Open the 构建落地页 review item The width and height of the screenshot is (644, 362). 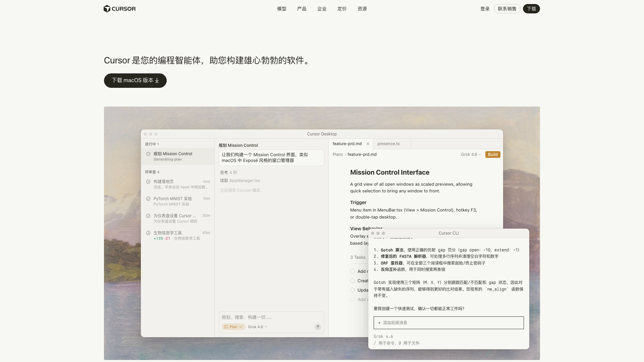178,184
